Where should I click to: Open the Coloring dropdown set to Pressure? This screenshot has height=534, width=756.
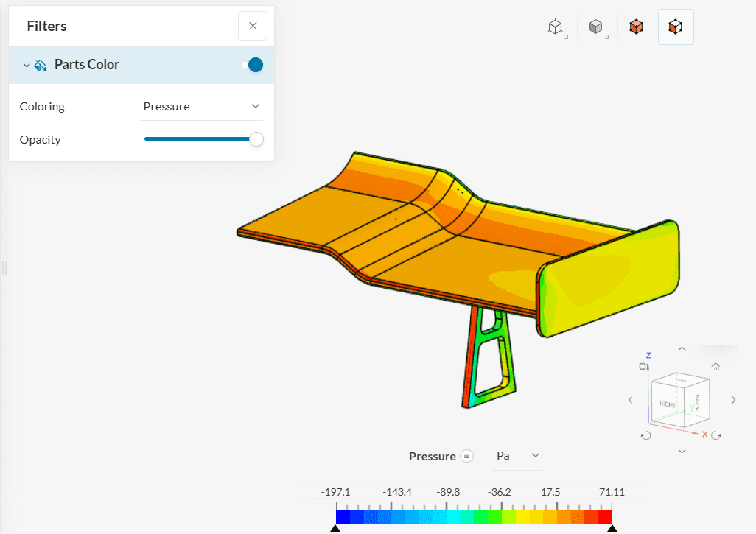coord(201,106)
